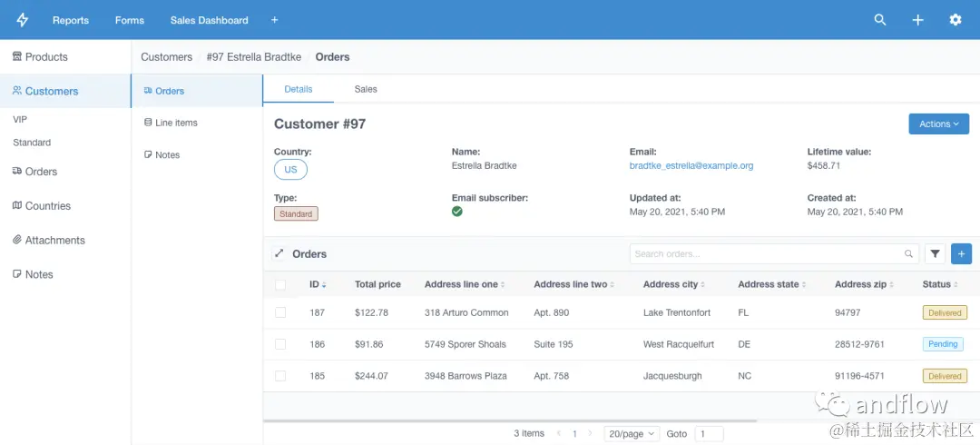Open the 20/page size dropdown
The width and height of the screenshot is (980, 445).
(x=632, y=434)
